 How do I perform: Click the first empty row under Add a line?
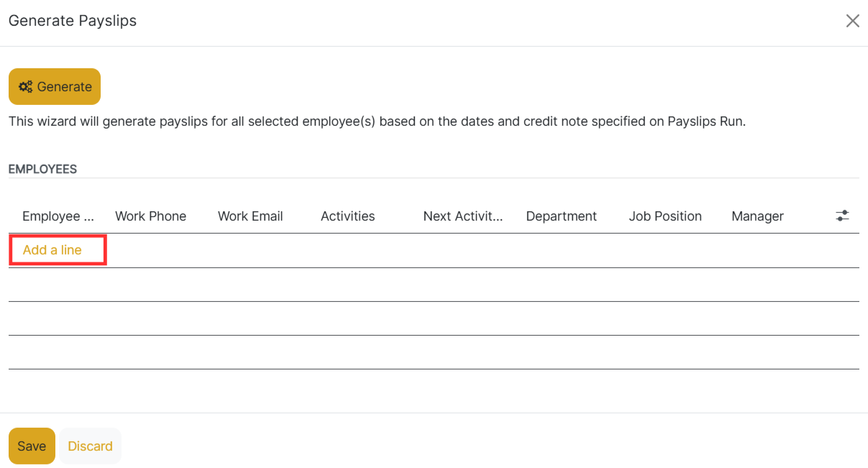(x=434, y=285)
